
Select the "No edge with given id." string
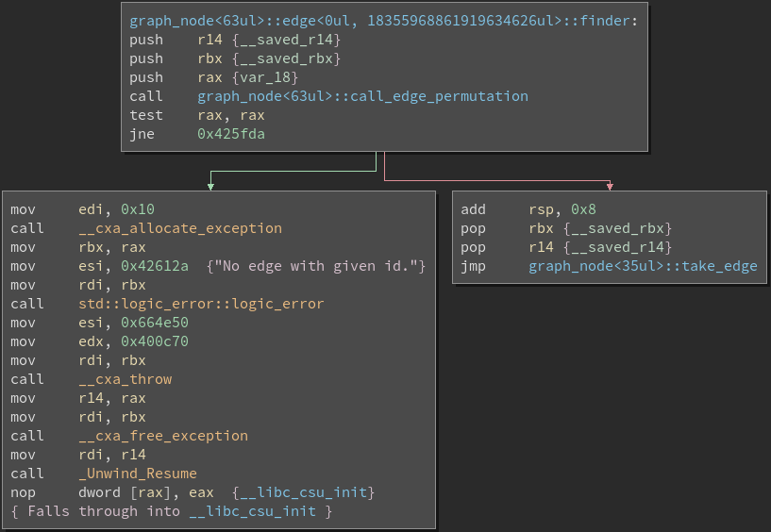click(316, 266)
